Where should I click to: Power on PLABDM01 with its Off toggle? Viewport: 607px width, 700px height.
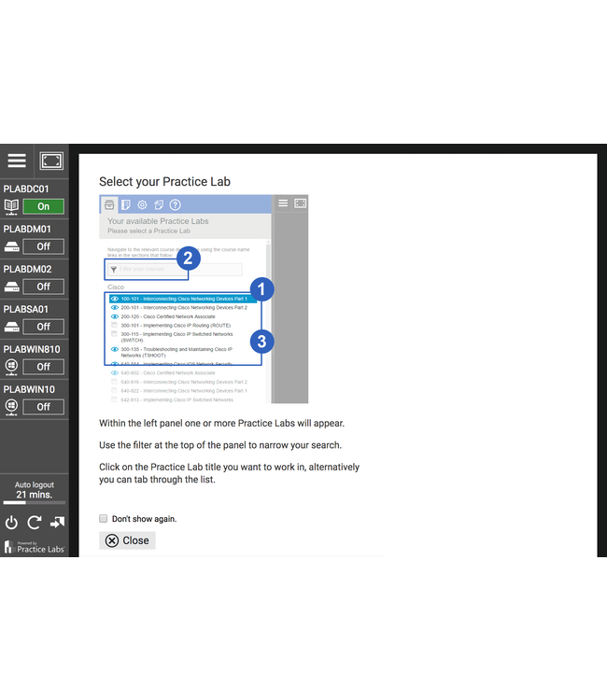[43, 246]
